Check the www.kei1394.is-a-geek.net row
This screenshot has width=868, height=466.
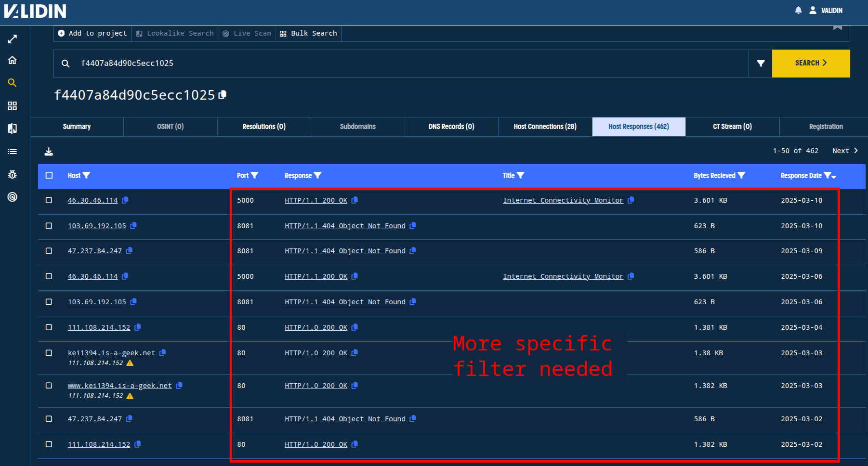click(x=49, y=386)
